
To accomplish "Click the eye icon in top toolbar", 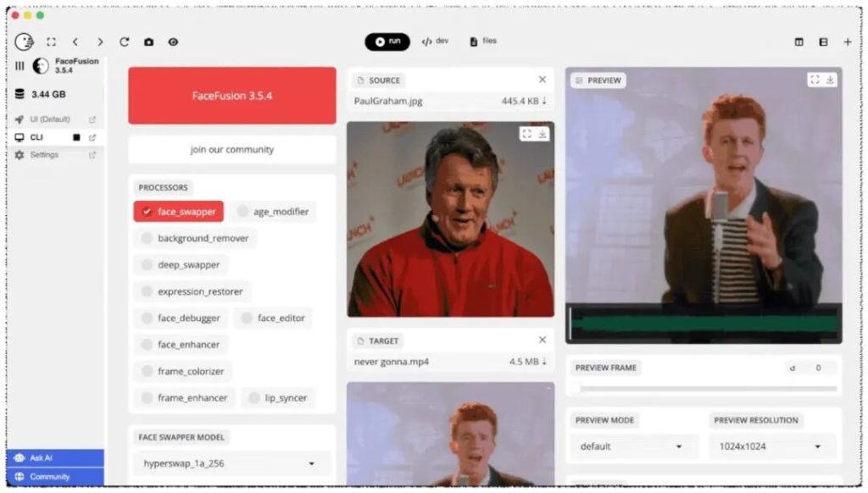I will coord(173,42).
